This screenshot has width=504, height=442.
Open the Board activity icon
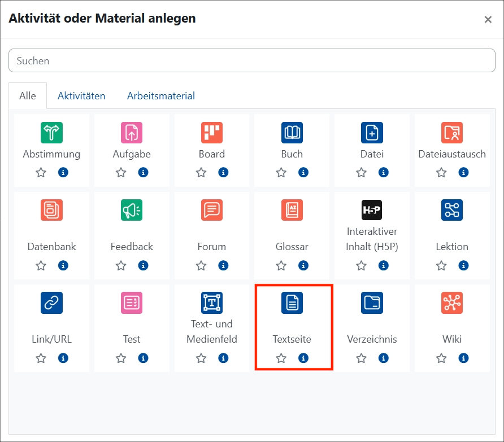212,133
